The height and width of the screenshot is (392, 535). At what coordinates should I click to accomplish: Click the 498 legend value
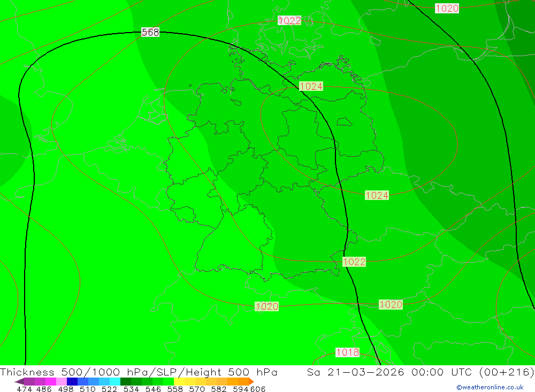pyautogui.click(x=65, y=389)
